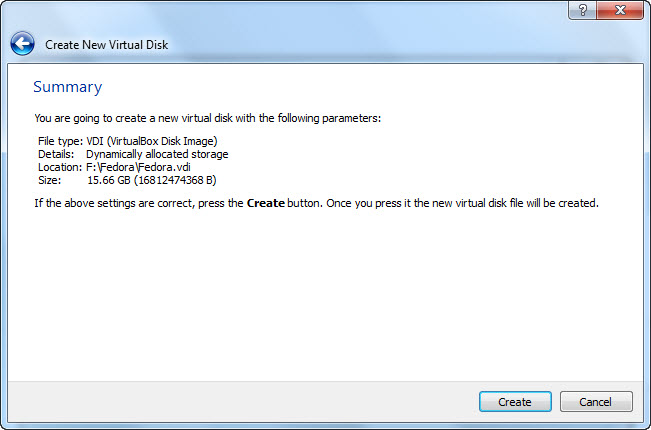Confirm disk creation with the Create button
The image size is (651, 430).
[x=515, y=401]
